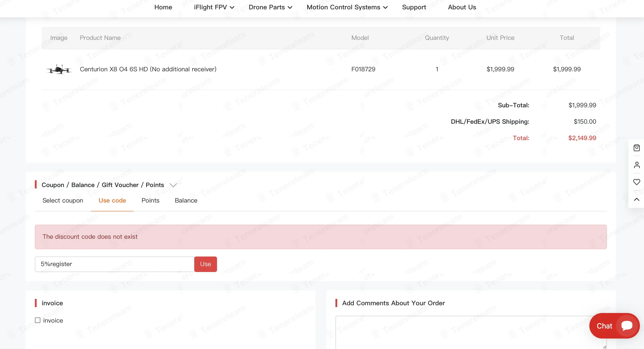
Task: Click the model number F018729
Action: (x=363, y=69)
